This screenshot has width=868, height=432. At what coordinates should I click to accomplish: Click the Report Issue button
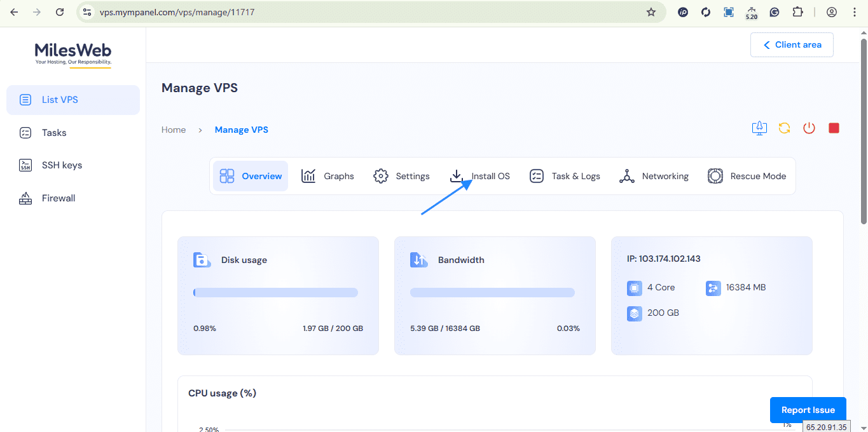[808, 410]
